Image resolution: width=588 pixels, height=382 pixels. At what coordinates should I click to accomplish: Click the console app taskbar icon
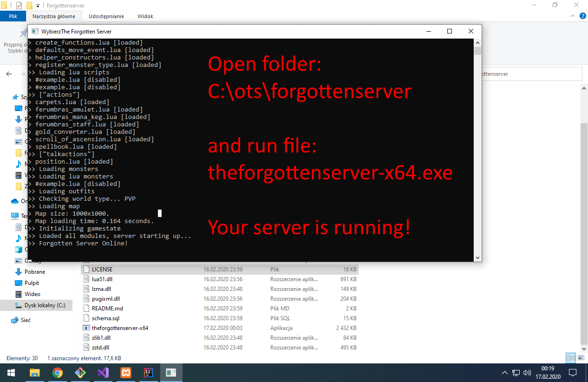[171, 373]
